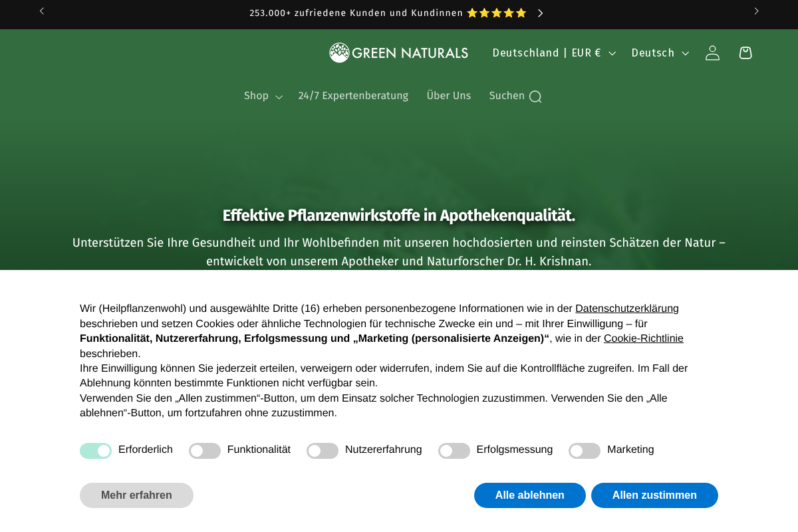Viewport: 798px width, 532px height.
Task: Open the shopping cart icon
Action: pyautogui.click(x=745, y=53)
